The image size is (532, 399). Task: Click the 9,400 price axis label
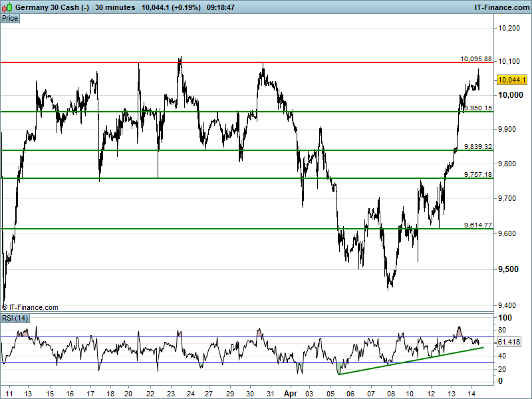pos(508,306)
